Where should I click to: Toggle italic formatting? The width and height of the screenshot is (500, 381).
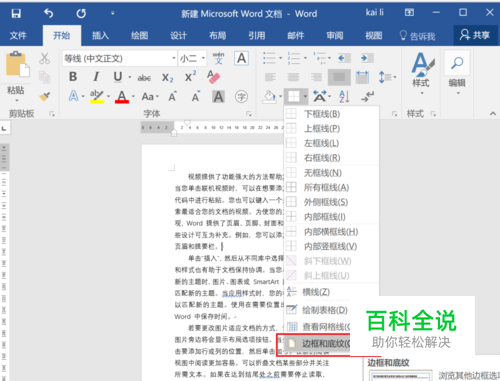[96, 77]
